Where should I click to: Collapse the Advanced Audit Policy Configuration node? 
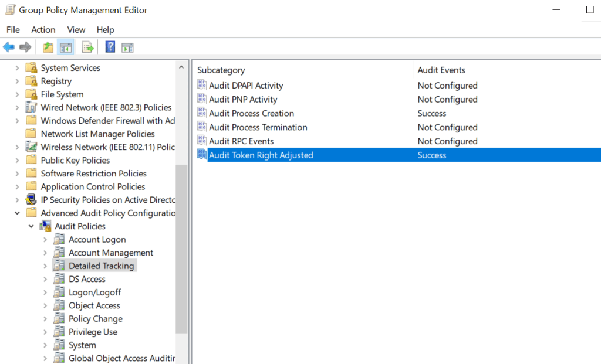[x=17, y=213]
